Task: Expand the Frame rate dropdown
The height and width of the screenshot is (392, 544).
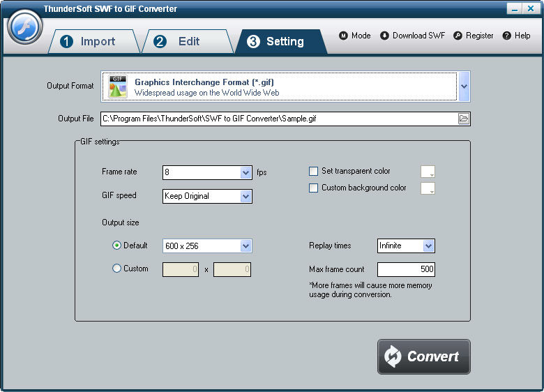Action: click(x=245, y=172)
